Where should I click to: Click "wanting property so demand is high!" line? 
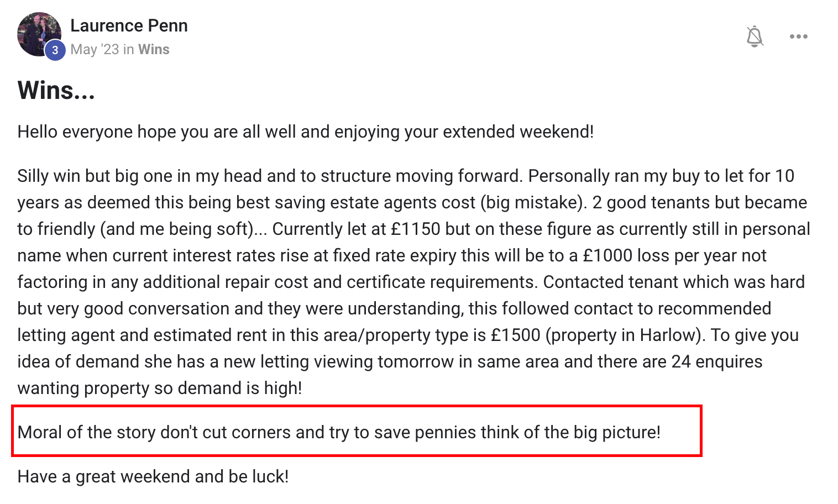160,388
